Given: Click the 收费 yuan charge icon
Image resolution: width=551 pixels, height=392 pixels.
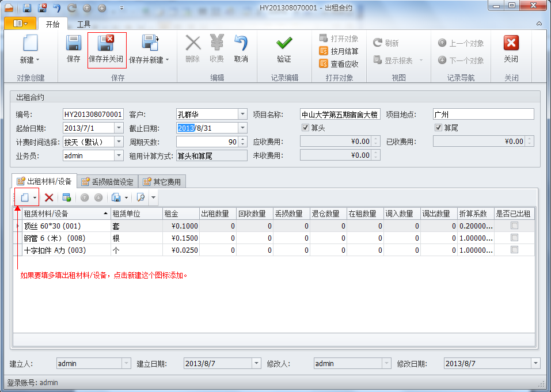Looking at the screenshot, I should click(x=217, y=43).
